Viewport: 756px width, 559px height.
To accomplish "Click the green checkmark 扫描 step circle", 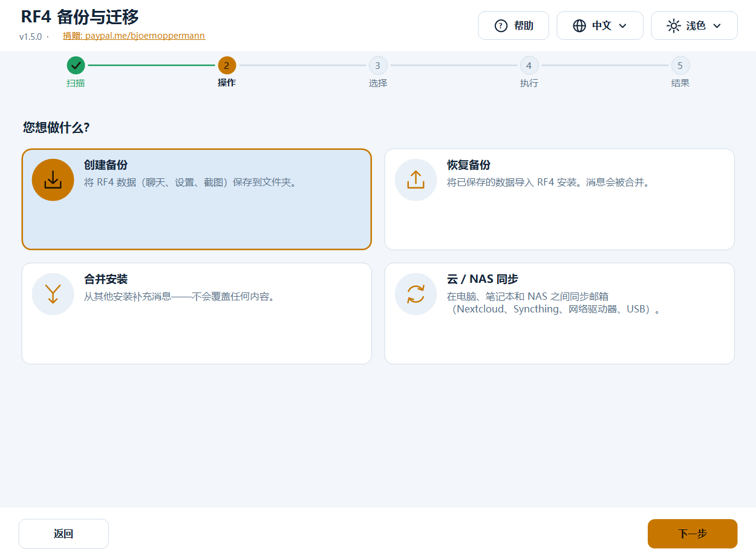I will (76, 65).
